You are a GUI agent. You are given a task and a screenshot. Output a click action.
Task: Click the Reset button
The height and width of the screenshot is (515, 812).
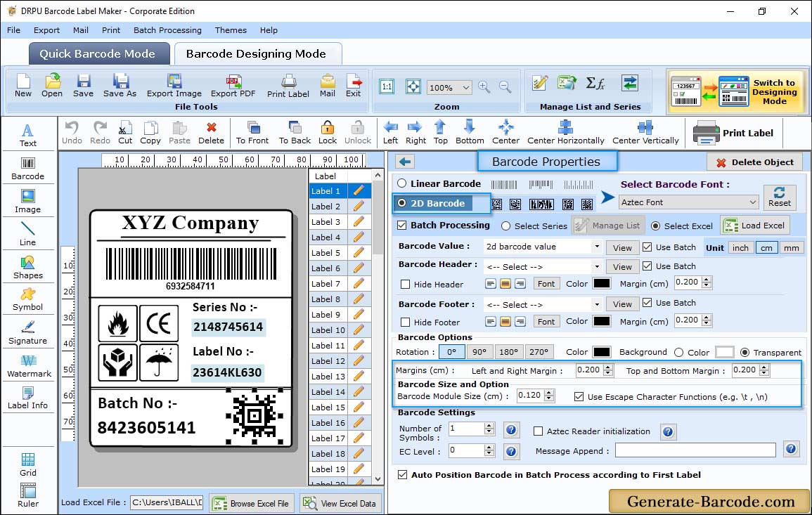[x=780, y=197]
